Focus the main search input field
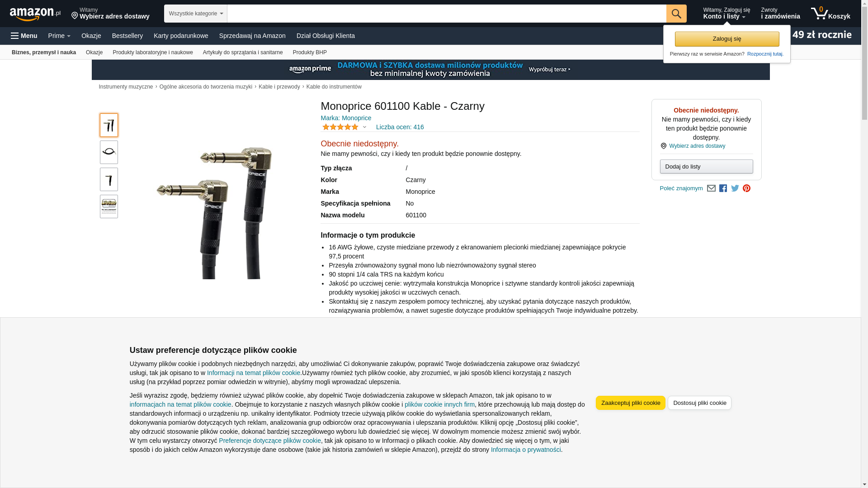868x488 pixels. coord(446,14)
